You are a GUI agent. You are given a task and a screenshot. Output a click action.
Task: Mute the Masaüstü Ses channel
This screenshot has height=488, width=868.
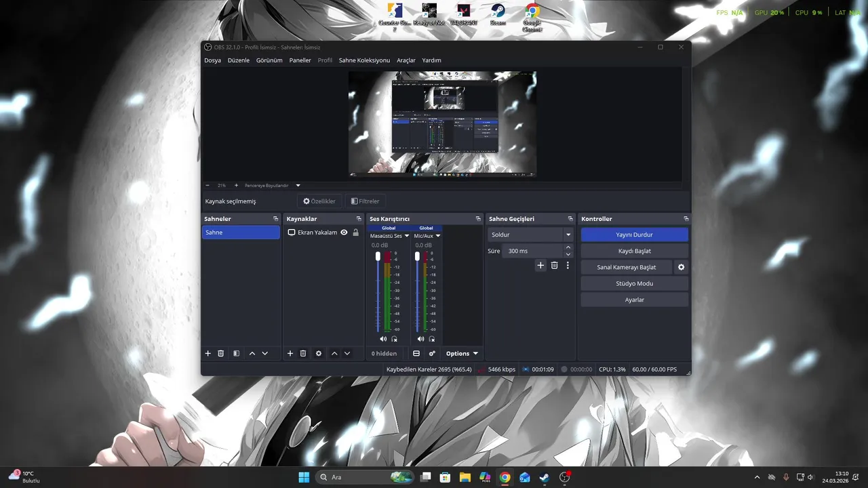point(383,339)
